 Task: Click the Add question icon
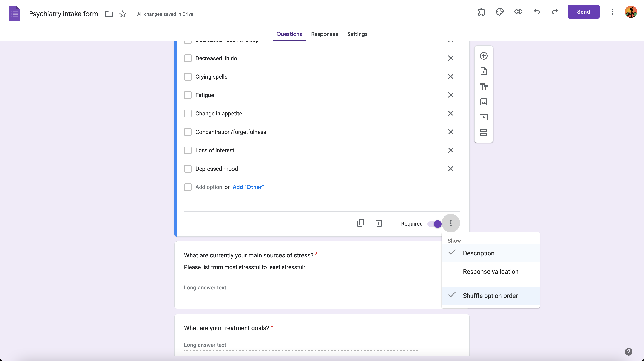click(x=484, y=56)
